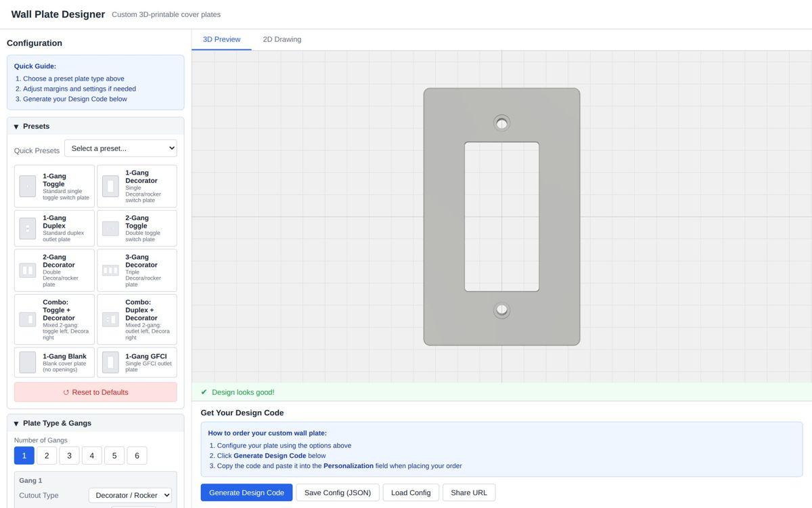Switch to the 3D Preview tab

222,39
